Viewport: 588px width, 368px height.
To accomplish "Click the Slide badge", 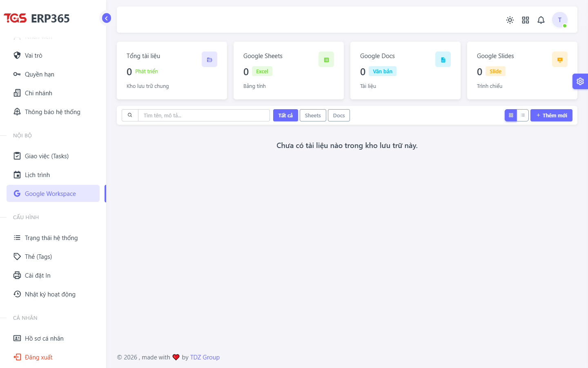I will coord(495,71).
